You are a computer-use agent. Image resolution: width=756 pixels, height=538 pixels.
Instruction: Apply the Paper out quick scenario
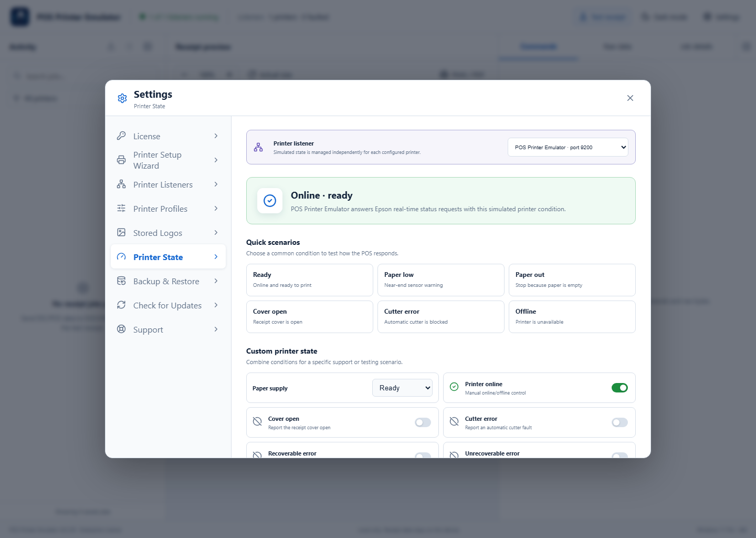tap(572, 280)
